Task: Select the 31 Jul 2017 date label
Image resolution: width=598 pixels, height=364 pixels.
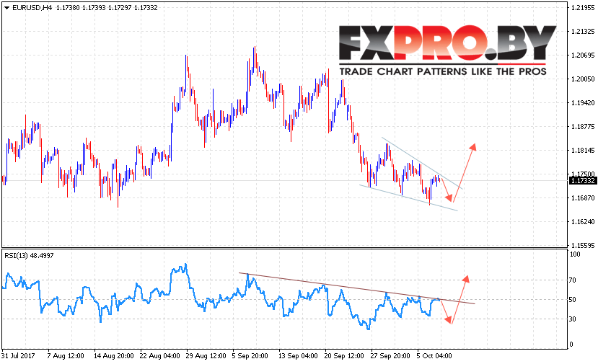Action: [x=18, y=355]
